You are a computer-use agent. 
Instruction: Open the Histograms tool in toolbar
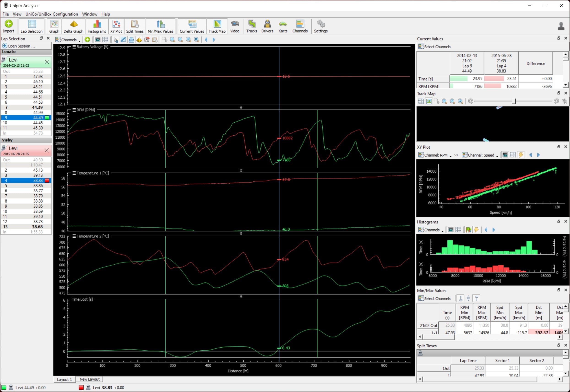click(x=97, y=26)
